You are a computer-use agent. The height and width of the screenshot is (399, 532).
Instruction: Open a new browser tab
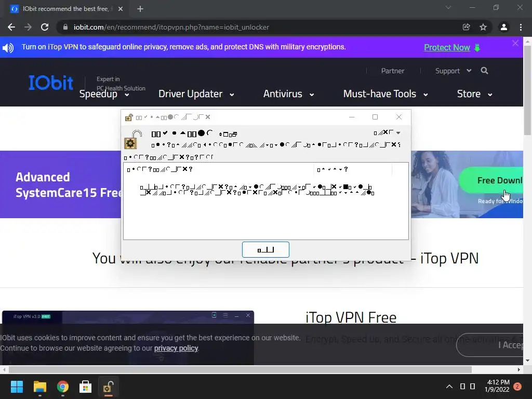coord(140,9)
